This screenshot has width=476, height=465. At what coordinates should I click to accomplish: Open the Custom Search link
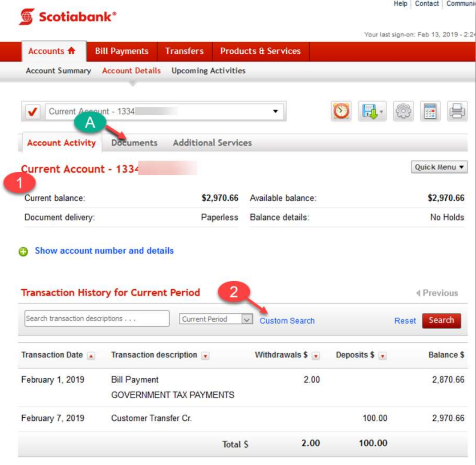point(287,321)
